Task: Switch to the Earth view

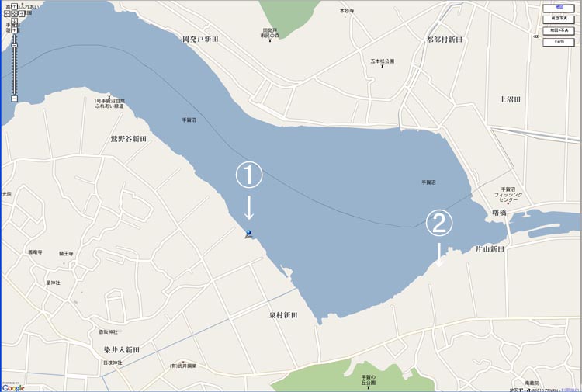Action: click(559, 43)
